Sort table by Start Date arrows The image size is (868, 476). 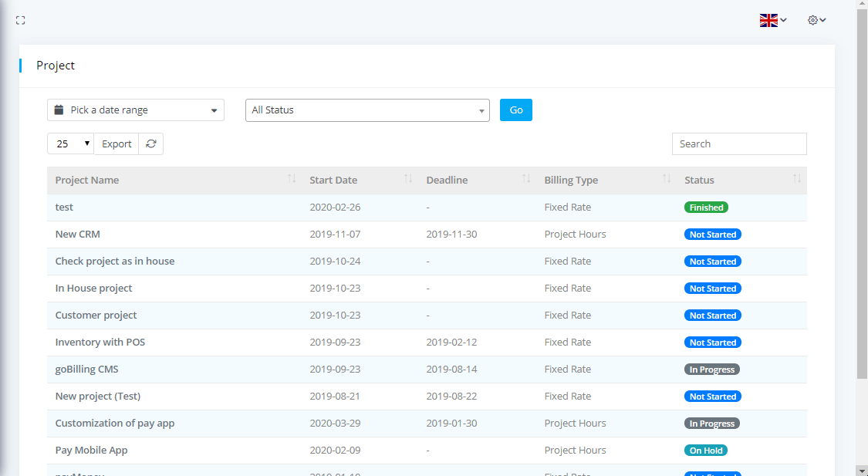coord(408,180)
